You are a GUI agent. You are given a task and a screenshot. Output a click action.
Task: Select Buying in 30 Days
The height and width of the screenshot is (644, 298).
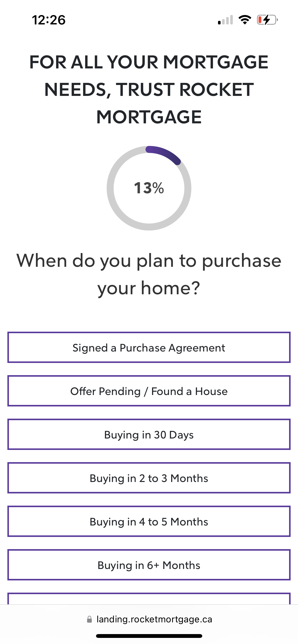click(149, 434)
